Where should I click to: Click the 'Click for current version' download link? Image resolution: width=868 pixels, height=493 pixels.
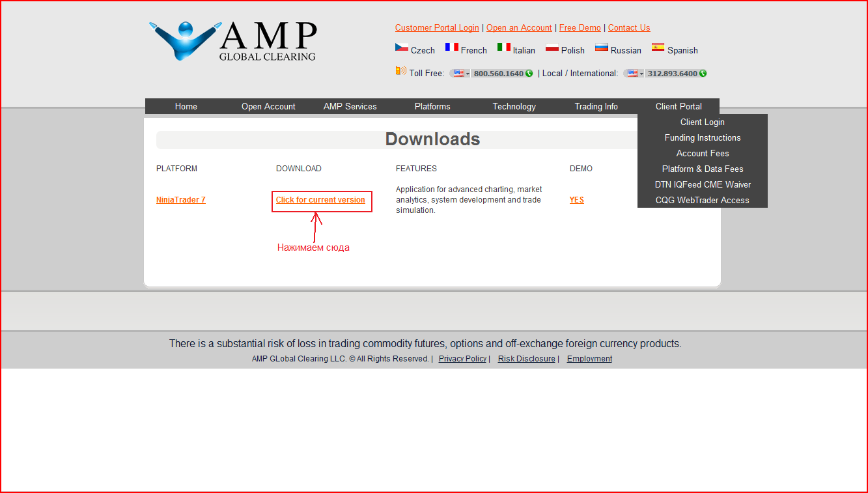tap(320, 200)
